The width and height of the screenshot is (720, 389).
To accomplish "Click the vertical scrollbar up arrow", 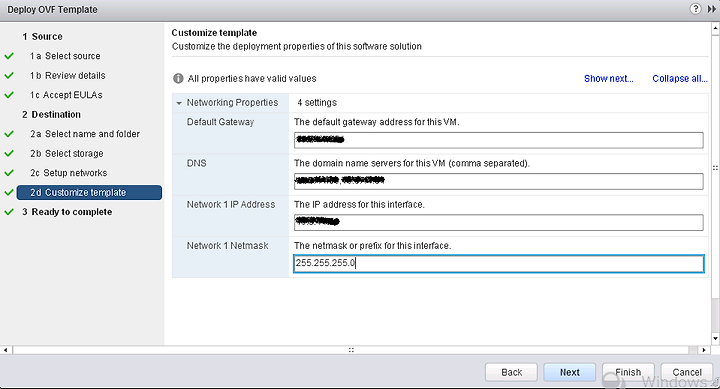I will (715, 28).
